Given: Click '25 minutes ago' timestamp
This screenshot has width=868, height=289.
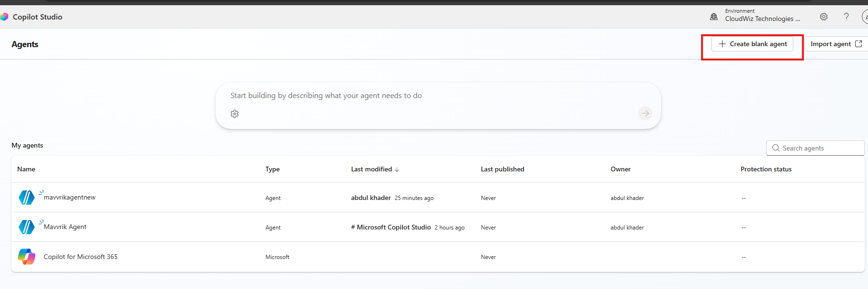Looking at the screenshot, I should [414, 198].
